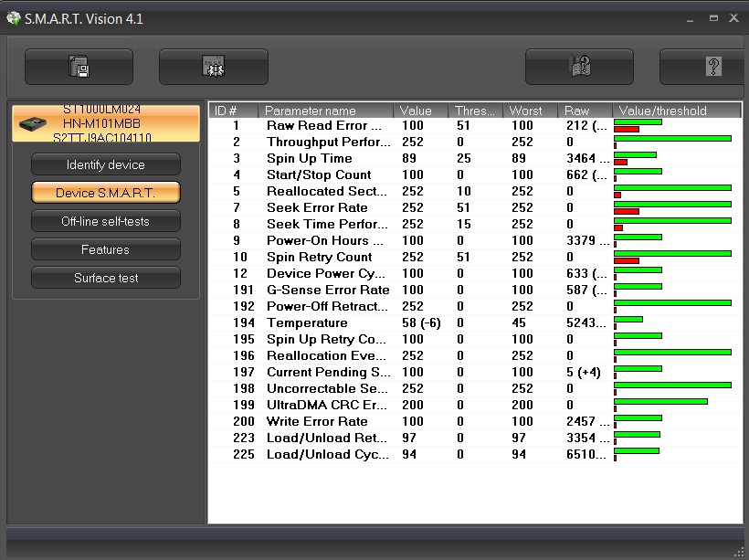Close the S.M.A.R.T. Vision window

click(x=734, y=18)
